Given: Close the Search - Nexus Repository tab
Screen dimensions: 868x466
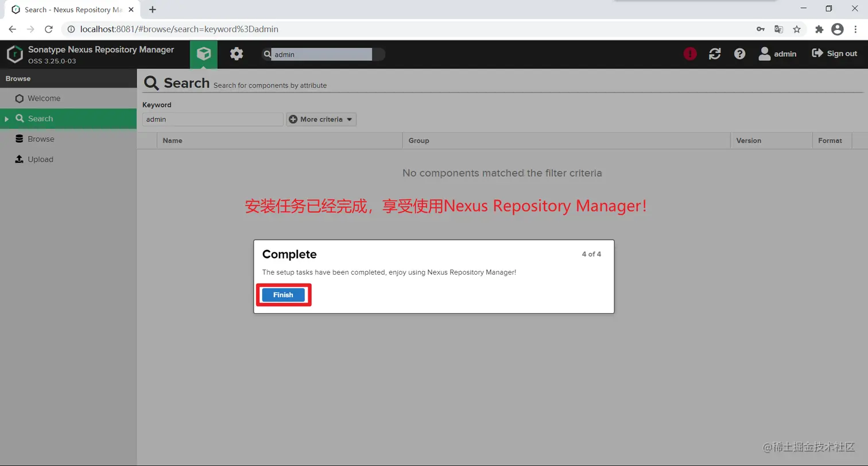Looking at the screenshot, I should (131, 10).
